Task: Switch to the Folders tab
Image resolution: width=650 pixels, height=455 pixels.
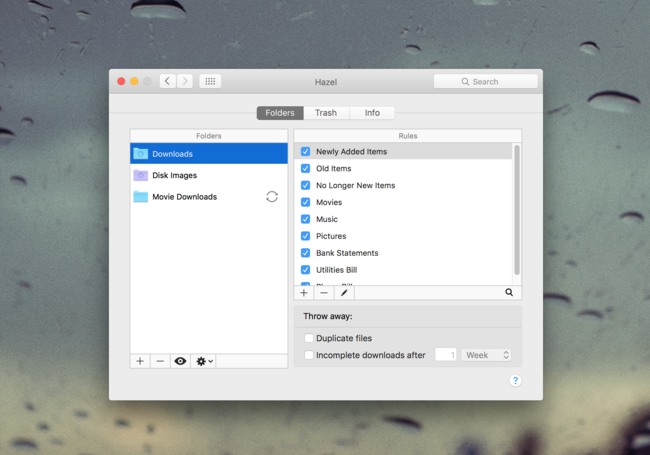Action: click(280, 113)
